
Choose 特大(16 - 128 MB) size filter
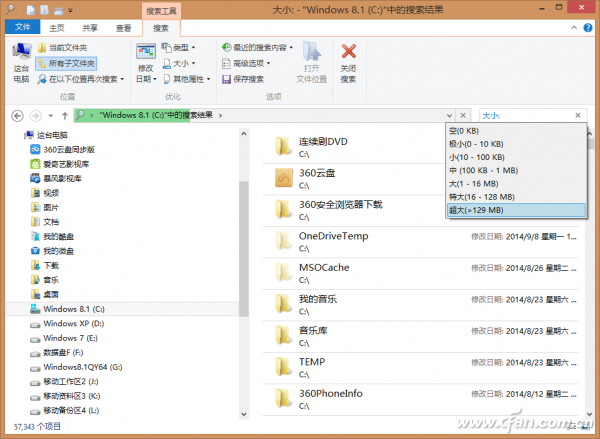(x=516, y=197)
